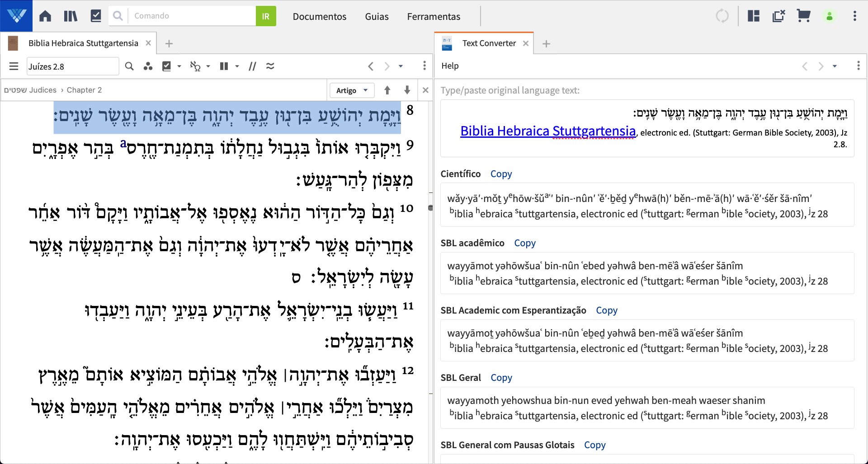
Task: Click the Judices breadcrumb
Action: pos(30,90)
